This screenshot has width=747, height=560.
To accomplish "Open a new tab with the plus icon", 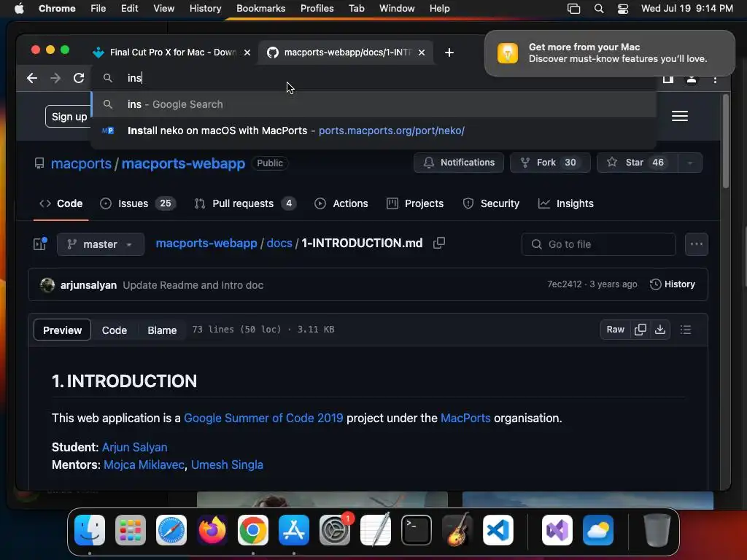I will [x=449, y=52].
